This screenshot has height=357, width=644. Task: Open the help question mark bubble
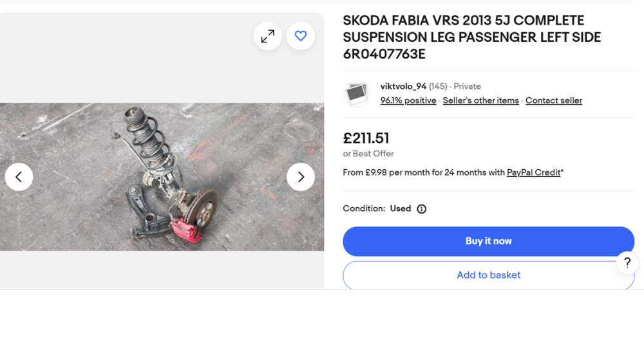coord(627,262)
